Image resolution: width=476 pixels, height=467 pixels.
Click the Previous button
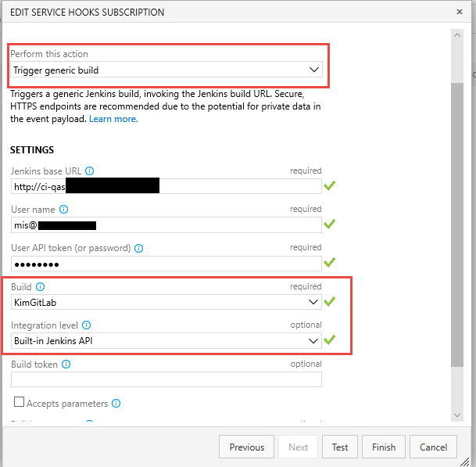246,447
